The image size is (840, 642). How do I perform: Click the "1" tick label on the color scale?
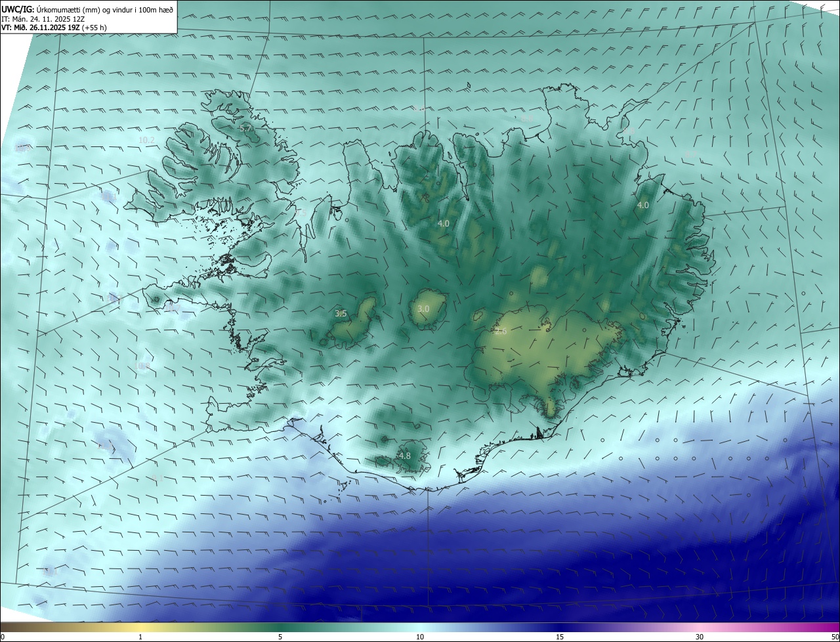pos(140,637)
